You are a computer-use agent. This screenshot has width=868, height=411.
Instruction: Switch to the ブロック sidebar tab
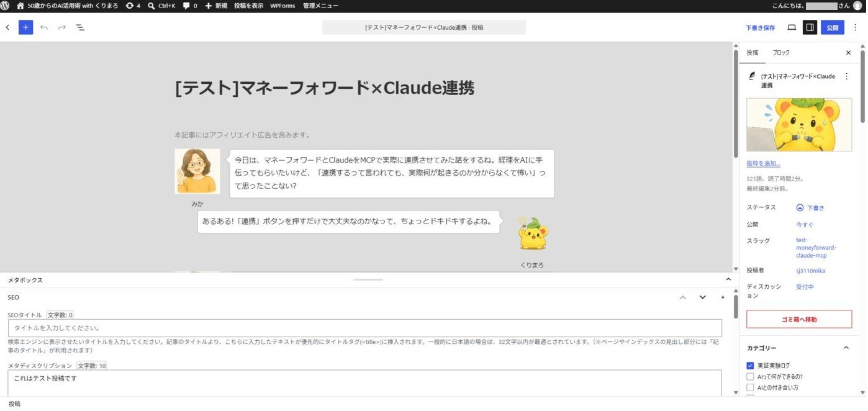[x=781, y=53]
